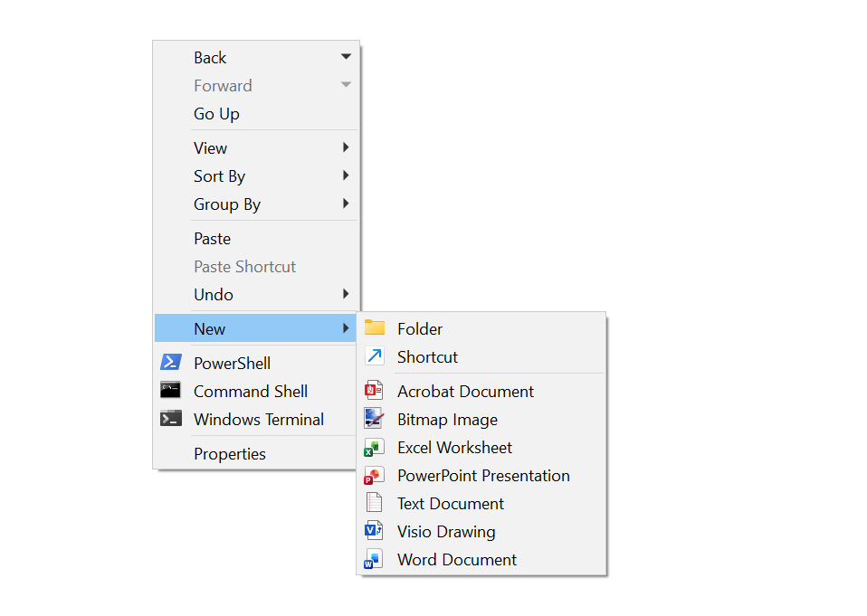Click the Acrobat Document PDF icon
The image size is (867, 616).
click(374, 391)
